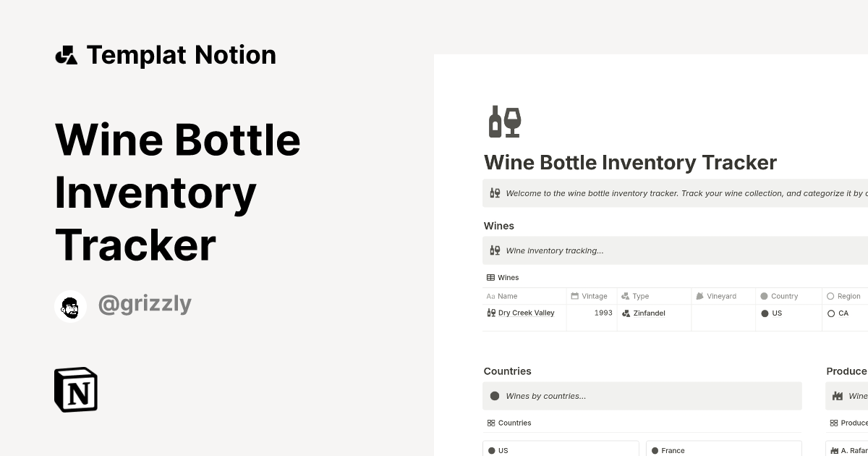The image size is (868, 456).
Task: Click the calendar icon in Vintage column header
Action: pyautogui.click(x=575, y=296)
